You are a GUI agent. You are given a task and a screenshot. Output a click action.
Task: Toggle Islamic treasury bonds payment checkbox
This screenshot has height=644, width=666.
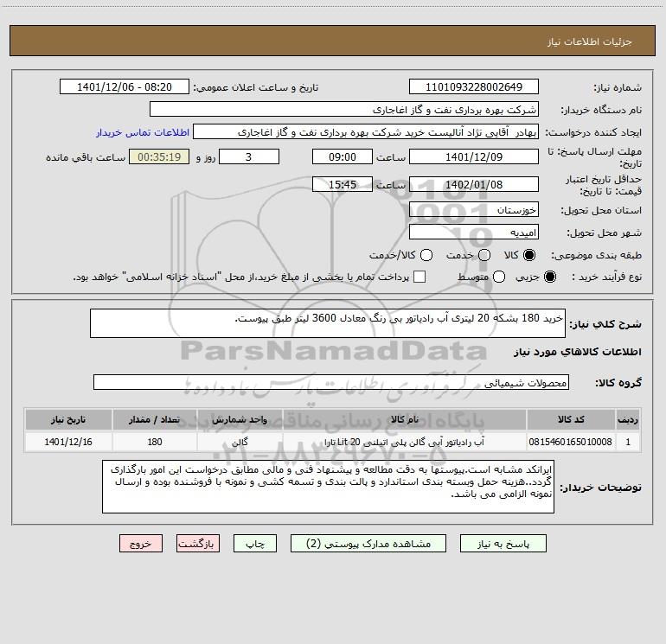click(x=419, y=277)
